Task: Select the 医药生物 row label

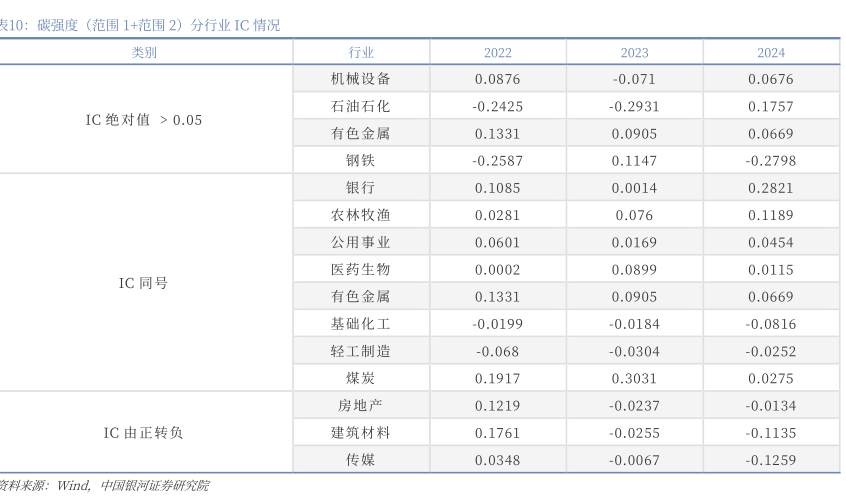Action: coord(361,269)
